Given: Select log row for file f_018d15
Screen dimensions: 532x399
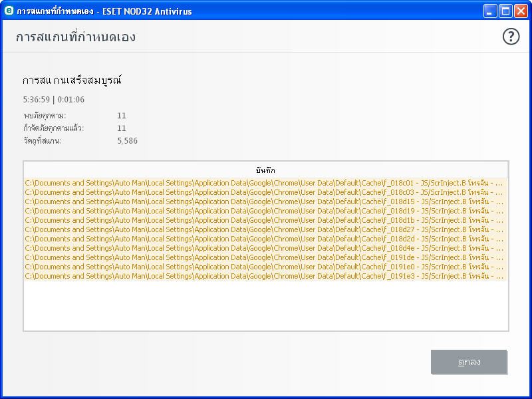Looking at the screenshot, I should [265, 201].
